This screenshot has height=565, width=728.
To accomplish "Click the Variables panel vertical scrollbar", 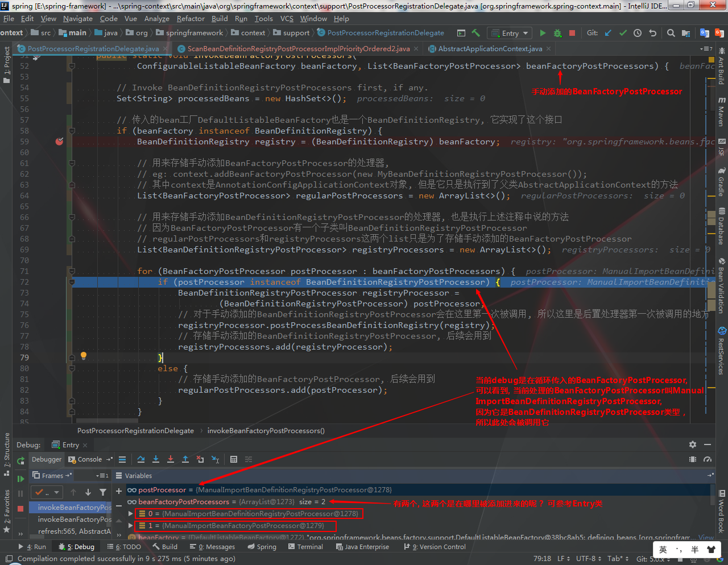I will 713,496.
